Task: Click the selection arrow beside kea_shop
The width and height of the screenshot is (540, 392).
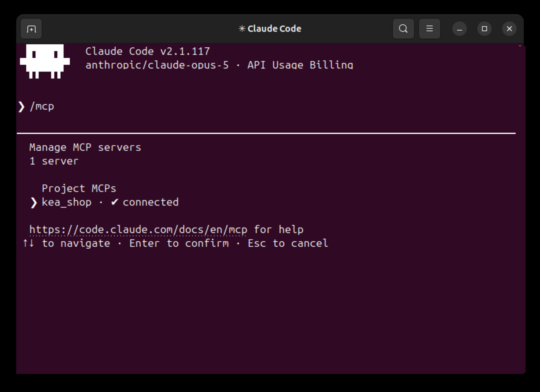Action: click(x=34, y=202)
